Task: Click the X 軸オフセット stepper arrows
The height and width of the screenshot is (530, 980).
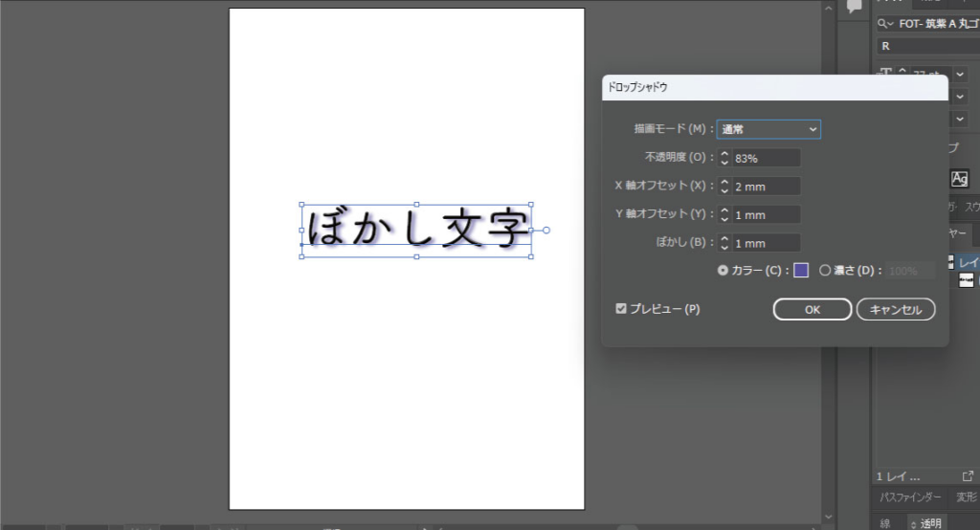Action: tap(724, 187)
